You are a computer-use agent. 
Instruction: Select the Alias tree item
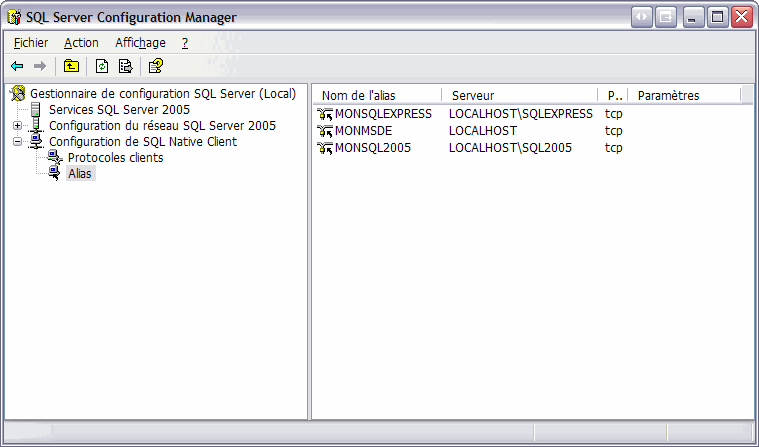pos(80,173)
